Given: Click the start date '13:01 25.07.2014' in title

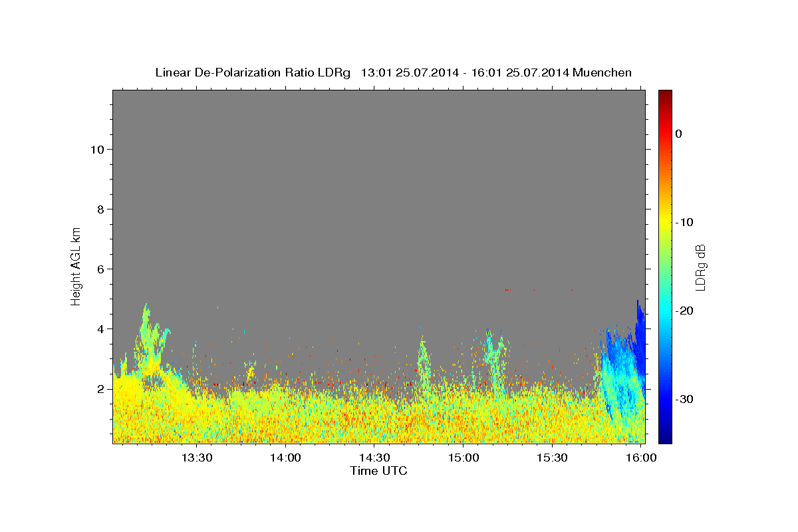Looking at the screenshot, I should click(409, 72).
